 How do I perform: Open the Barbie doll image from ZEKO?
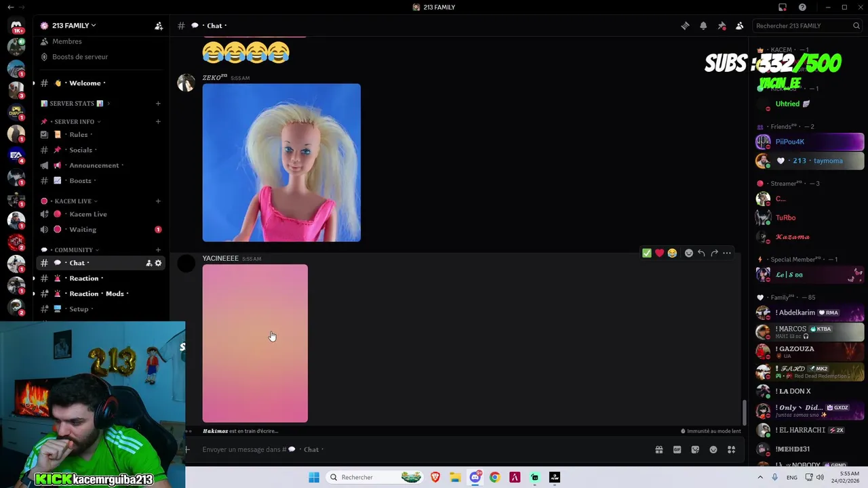click(281, 163)
